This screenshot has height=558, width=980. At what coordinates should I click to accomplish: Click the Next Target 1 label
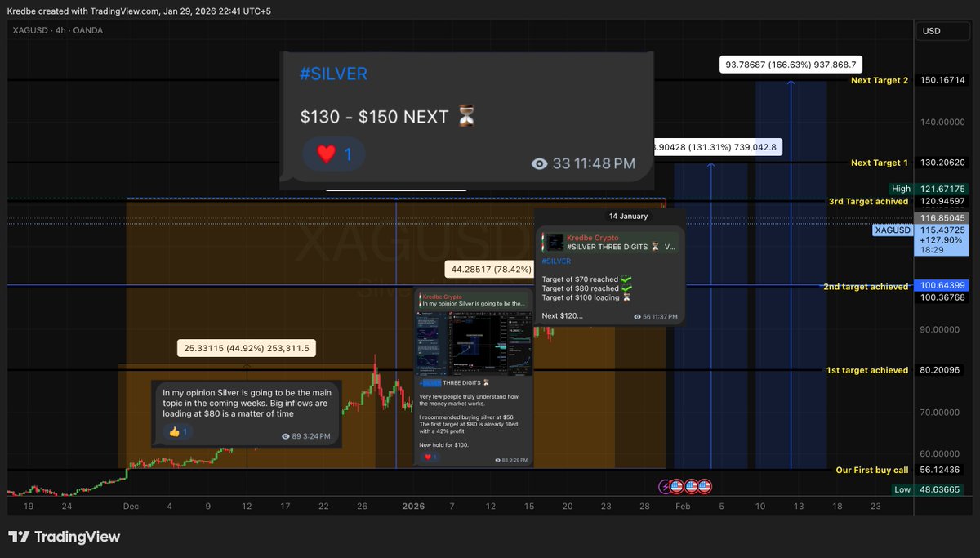(879, 163)
